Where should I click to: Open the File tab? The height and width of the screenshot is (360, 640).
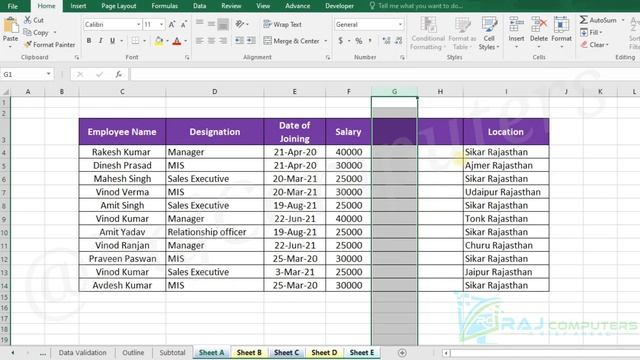click(x=13, y=6)
